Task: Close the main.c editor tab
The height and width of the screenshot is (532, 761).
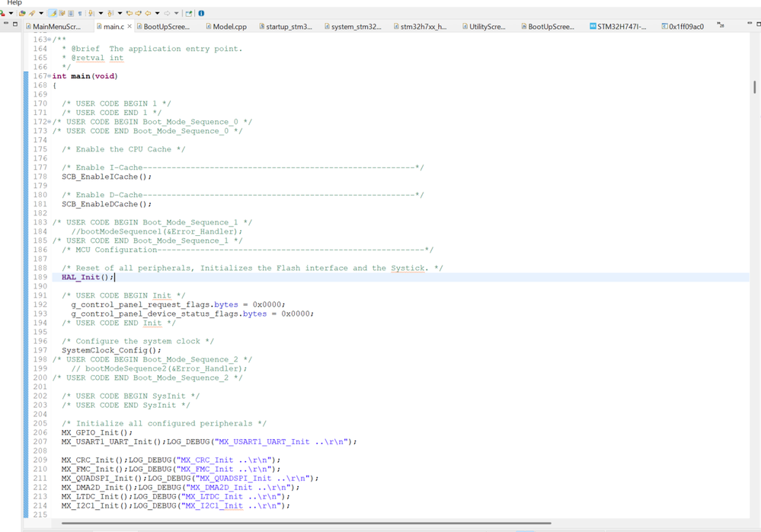Action: pyautogui.click(x=130, y=25)
